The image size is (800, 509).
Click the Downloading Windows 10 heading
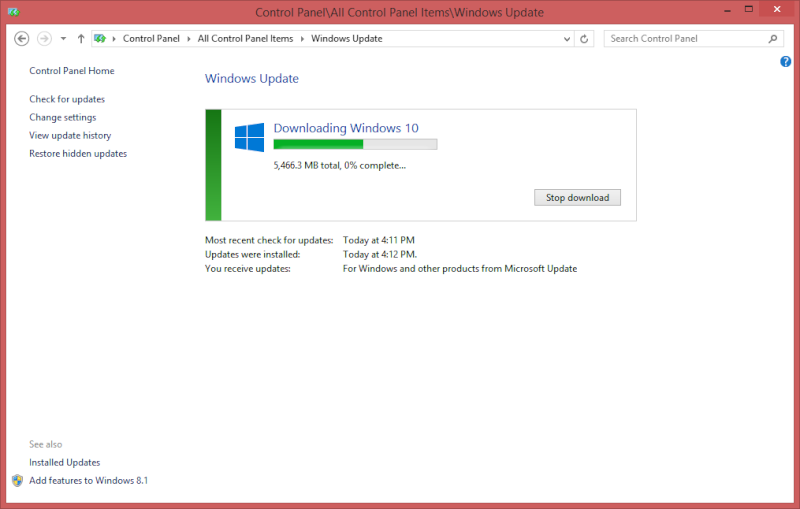[x=346, y=128]
